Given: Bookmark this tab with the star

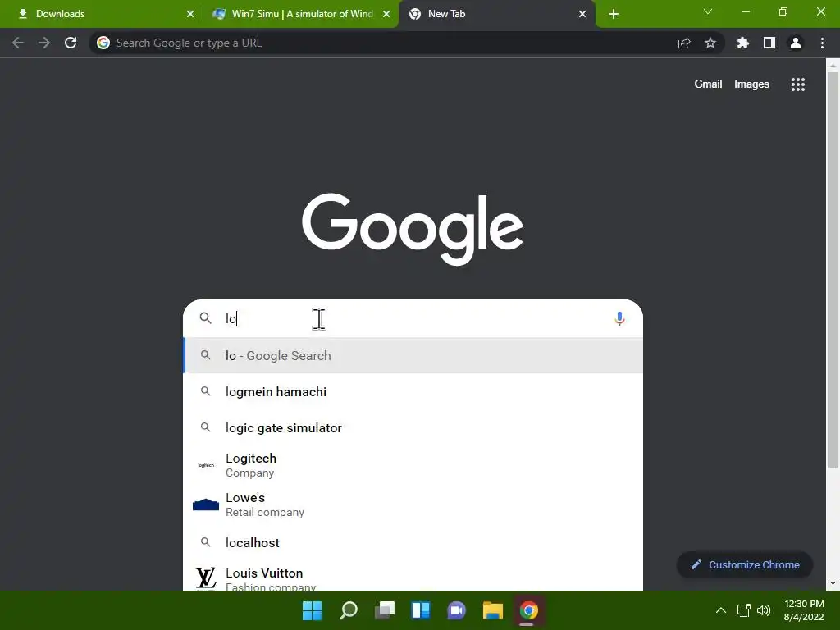Looking at the screenshot, I should coord(710,43).
